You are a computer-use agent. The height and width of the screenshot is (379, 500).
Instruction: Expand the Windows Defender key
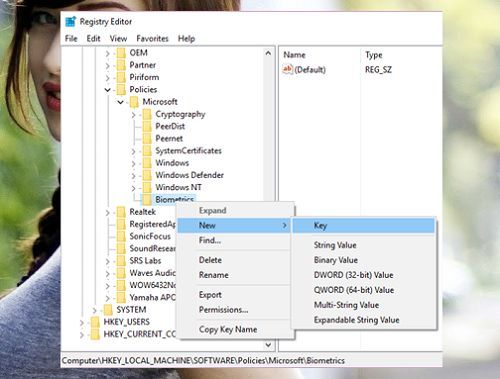[x=133, y=176]
